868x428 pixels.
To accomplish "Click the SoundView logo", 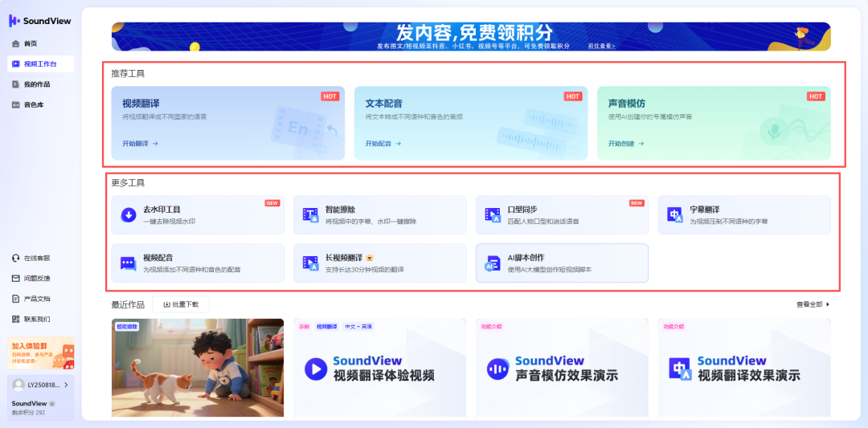I will (40, 21).
